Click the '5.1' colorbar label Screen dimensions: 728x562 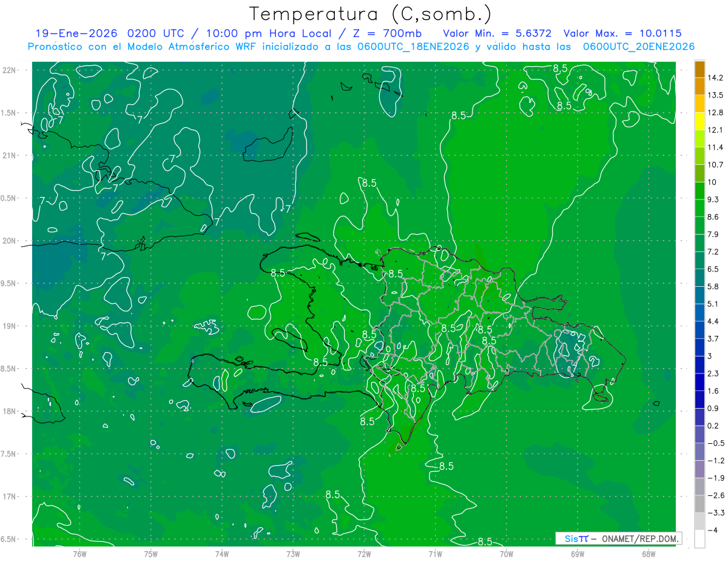[x=713, y=304]
